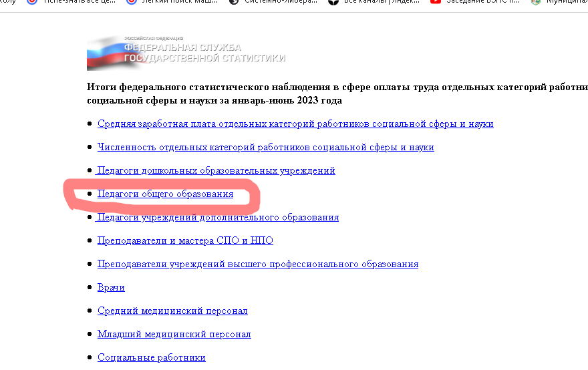This screenshot has height=370, width=588.
Task: Open 'Младший медицинский персонал' link
Action: [x=174, y=334]
